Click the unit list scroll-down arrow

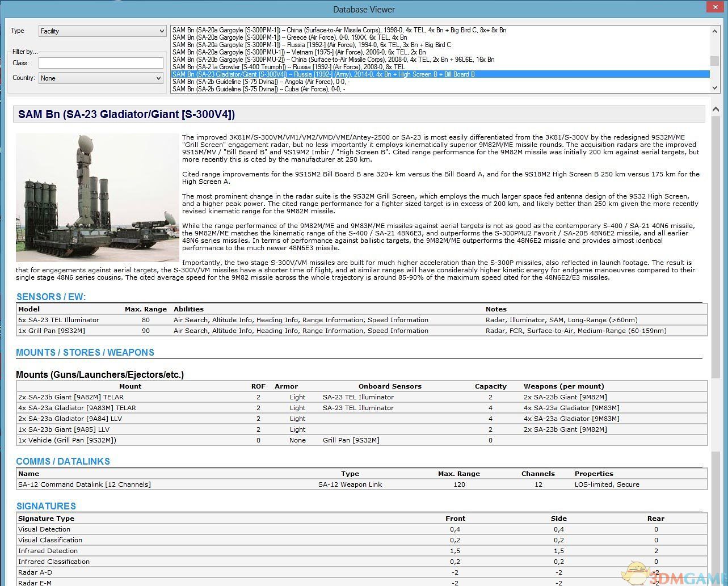pyautogui.click(x=715, y=87)
